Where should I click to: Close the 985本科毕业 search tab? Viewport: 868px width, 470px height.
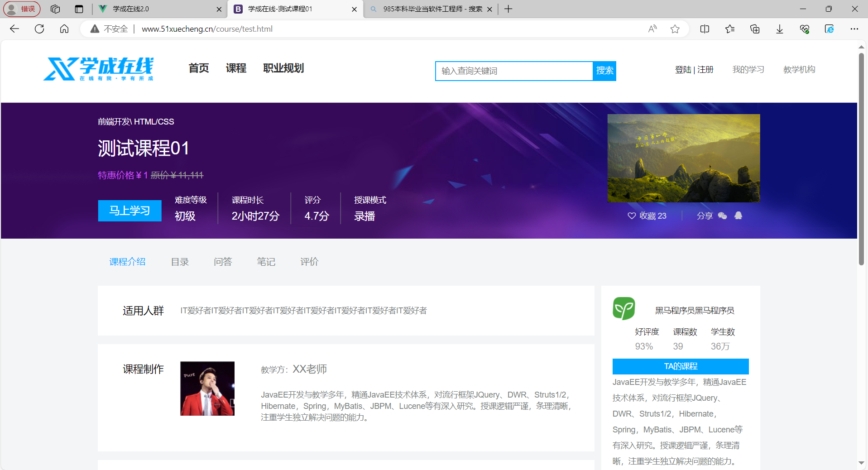489,9
